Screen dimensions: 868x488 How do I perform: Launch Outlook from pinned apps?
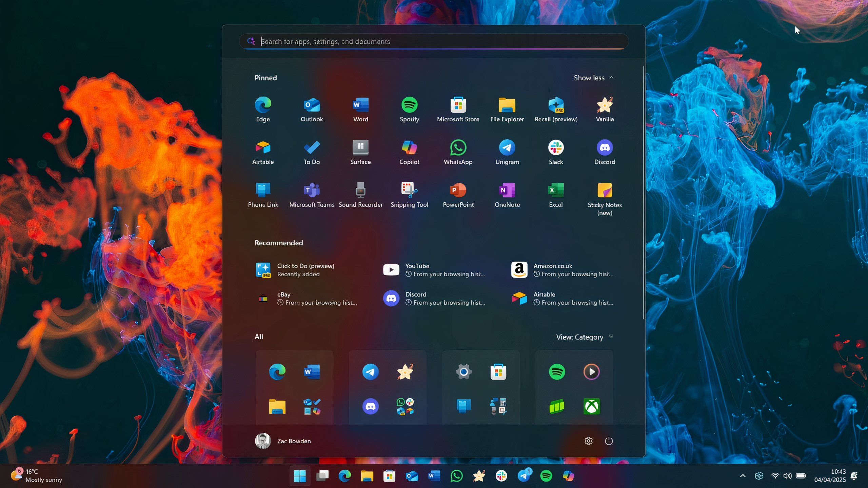(312, 109)
